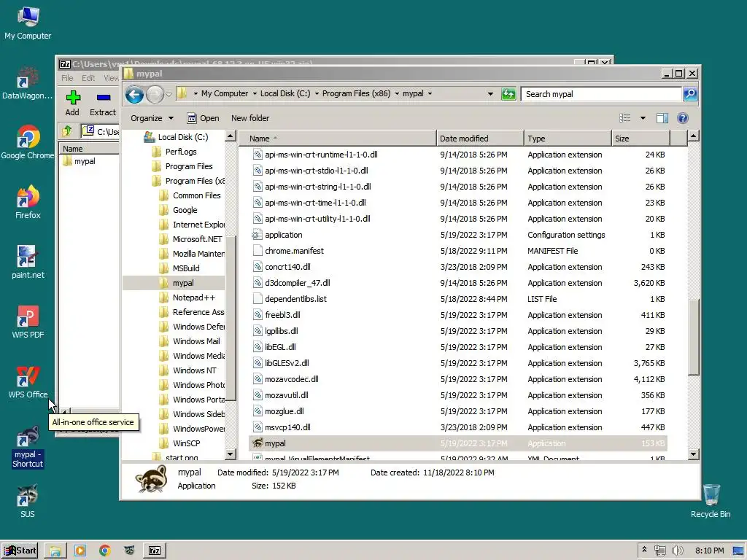747x560 pixels.
Task: Click the file list scroll down arrow
Action: pyautogui.click(x=694, y=454)
